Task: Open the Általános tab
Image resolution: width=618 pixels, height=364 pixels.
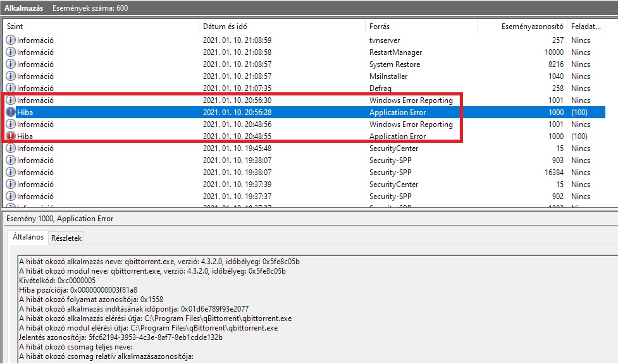Action: 28,237
